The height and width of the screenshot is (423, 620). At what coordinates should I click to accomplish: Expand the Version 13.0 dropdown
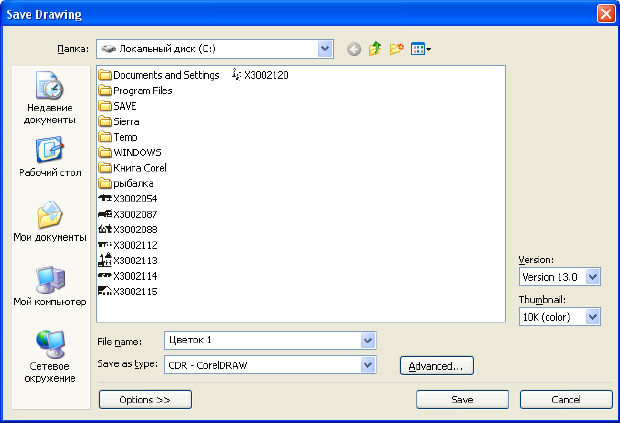[x=593, y=276]
